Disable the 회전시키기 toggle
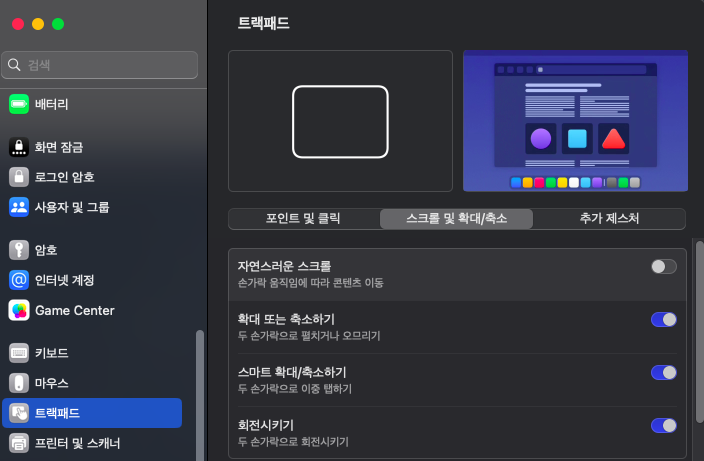 [x=663, y=425]
